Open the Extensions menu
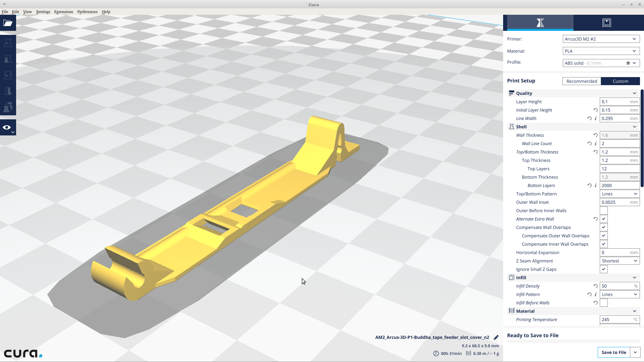 (63, 12)
